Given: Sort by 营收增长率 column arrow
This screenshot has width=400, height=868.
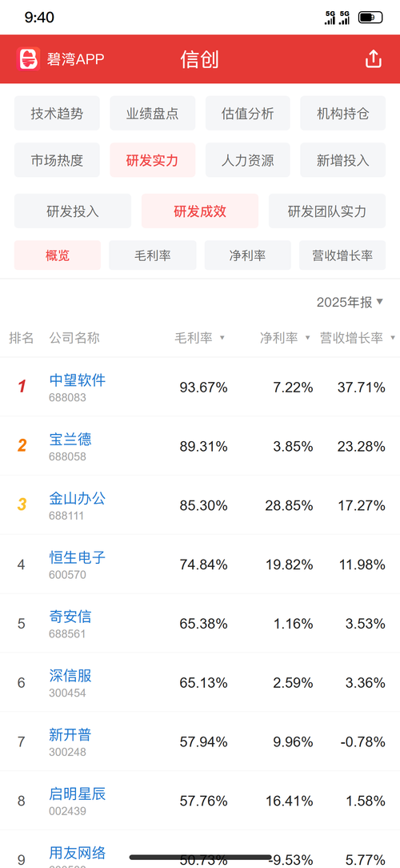Looking at the screenshot, I should [393, 338].
